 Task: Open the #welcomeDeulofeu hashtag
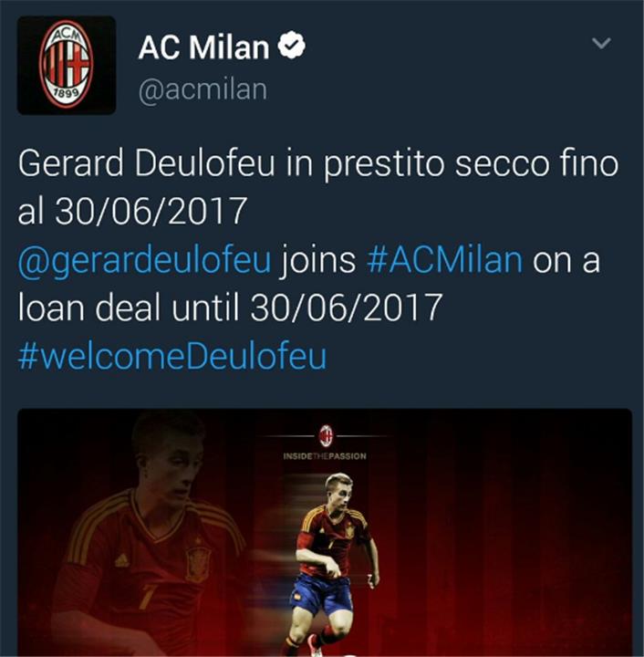[x=172, y=356]
